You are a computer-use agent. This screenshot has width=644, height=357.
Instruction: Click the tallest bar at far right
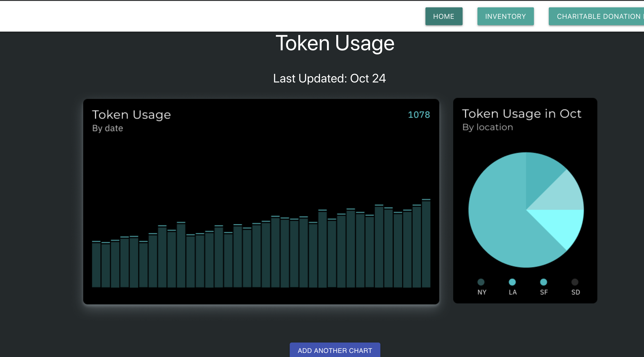coord(426,244)
